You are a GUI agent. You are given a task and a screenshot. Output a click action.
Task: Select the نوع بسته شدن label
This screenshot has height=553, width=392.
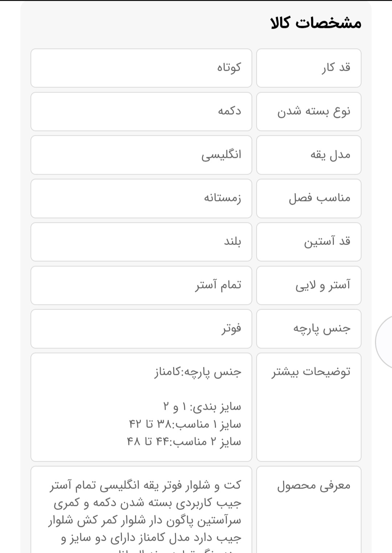314,111
